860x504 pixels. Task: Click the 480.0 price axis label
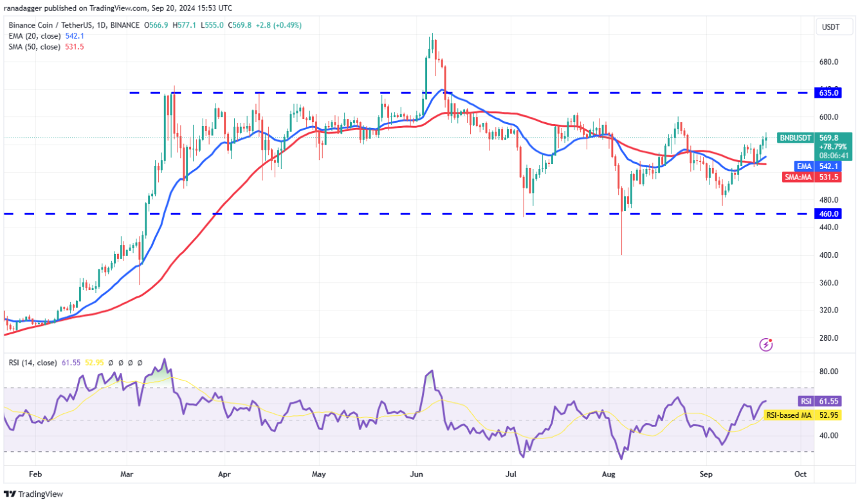click(x=828, y=200)
